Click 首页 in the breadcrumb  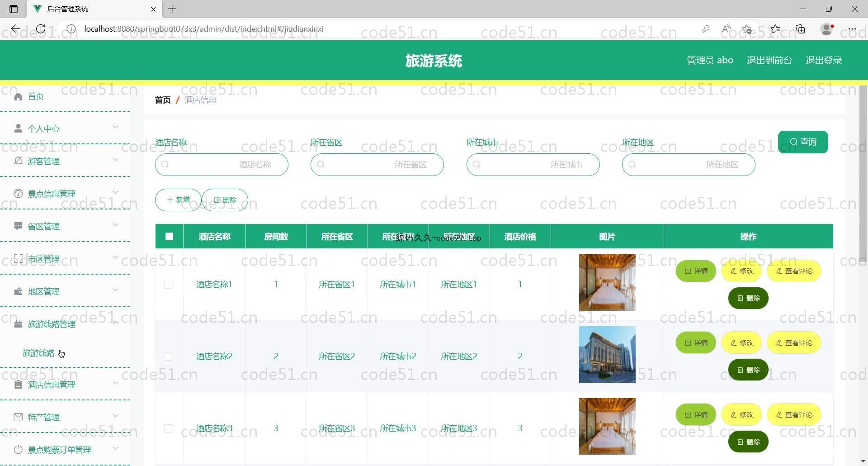[163, 100]
